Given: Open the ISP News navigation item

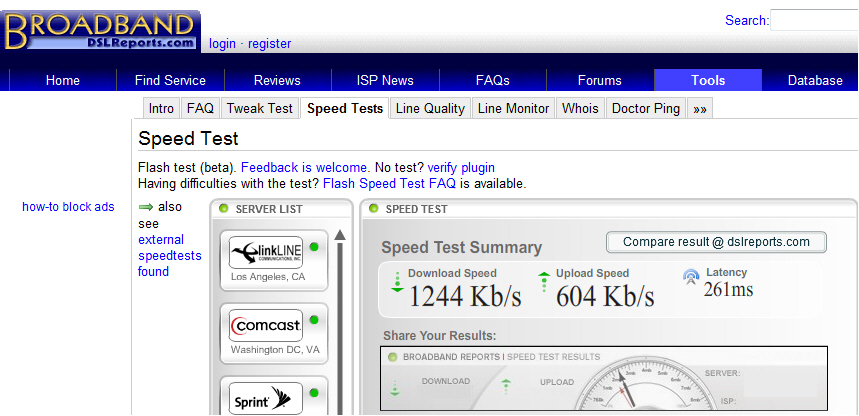Looking at the screenshot, I should 385,81.
